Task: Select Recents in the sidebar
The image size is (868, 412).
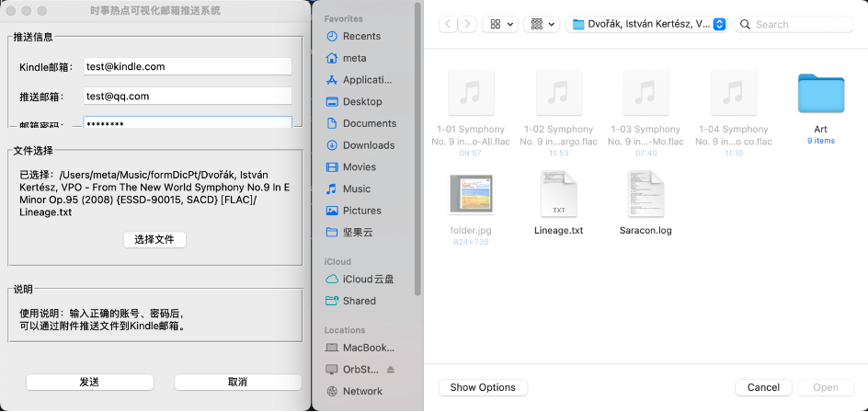Action: pos(361,37)
